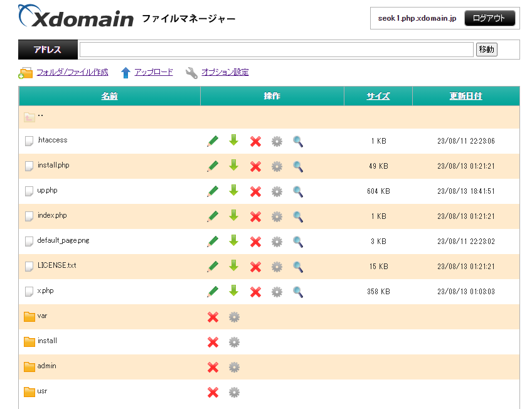Screen dimensions: 532x409
Task: Delete the usr folder with red X
Action: [x=213, y=392]
